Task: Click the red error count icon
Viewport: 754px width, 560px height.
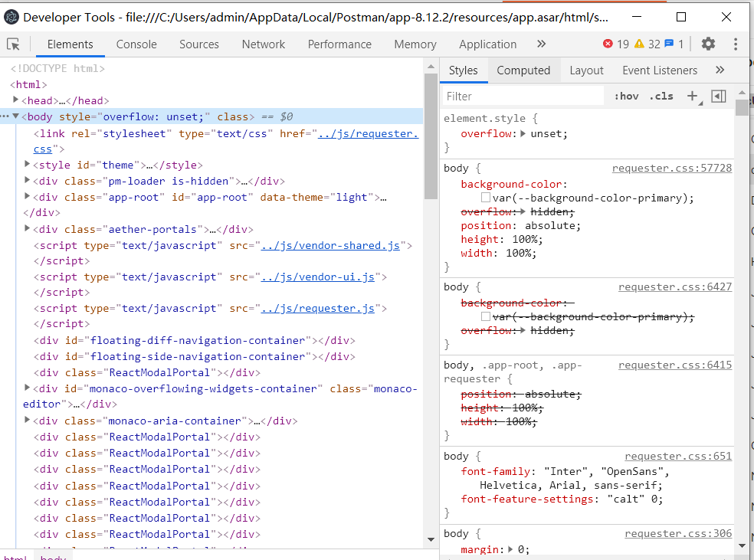Action: point(608,44)
